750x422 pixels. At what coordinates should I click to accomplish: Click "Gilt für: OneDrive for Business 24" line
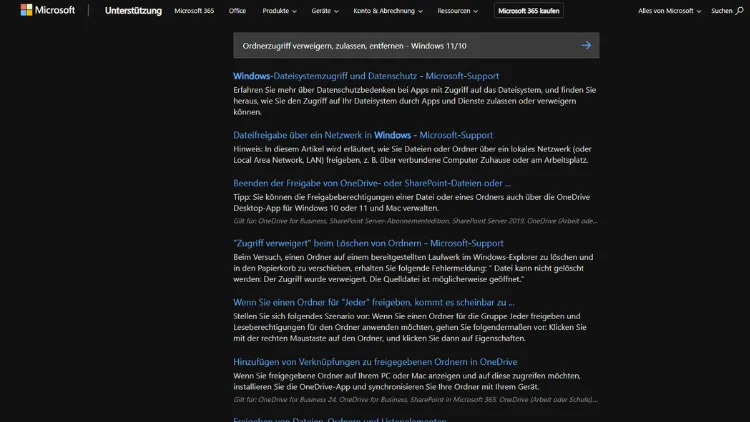point(415,400)
